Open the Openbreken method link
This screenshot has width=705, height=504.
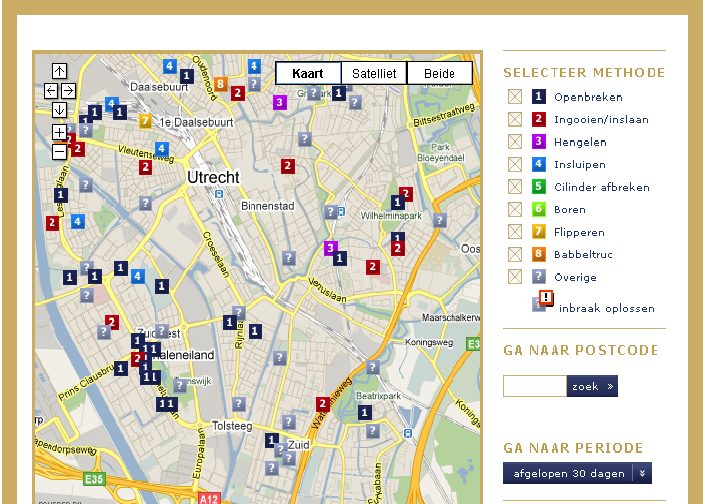point(588,97)
